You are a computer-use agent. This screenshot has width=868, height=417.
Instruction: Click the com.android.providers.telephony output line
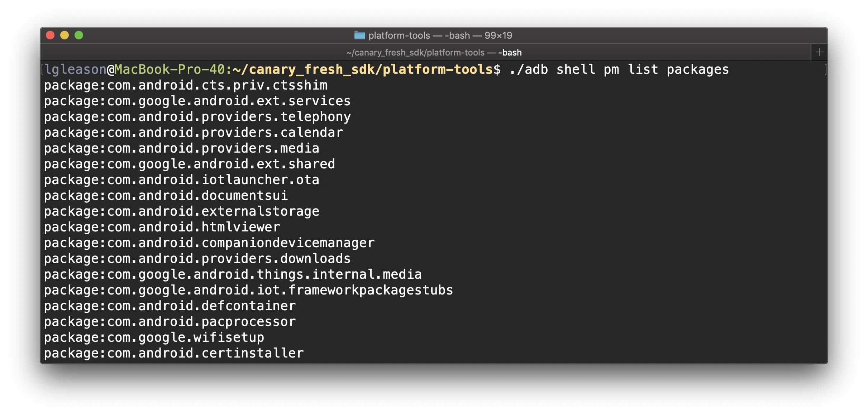click(197, 116)
